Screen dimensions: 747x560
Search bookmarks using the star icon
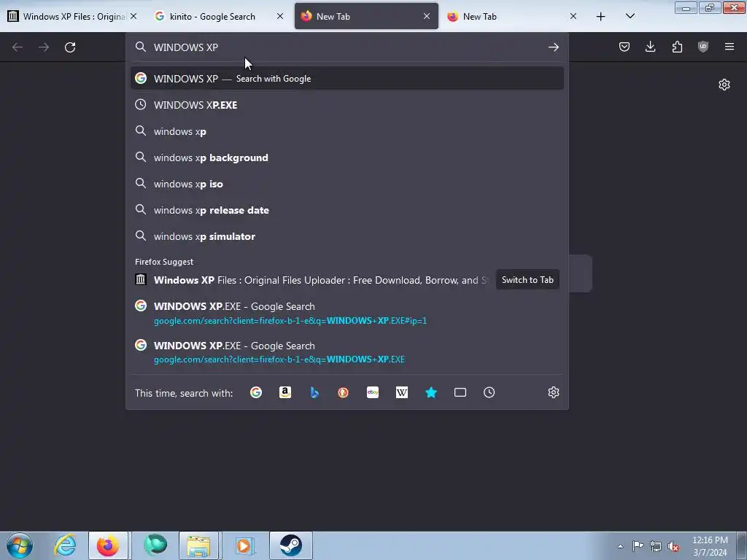(x=431, y=392)
